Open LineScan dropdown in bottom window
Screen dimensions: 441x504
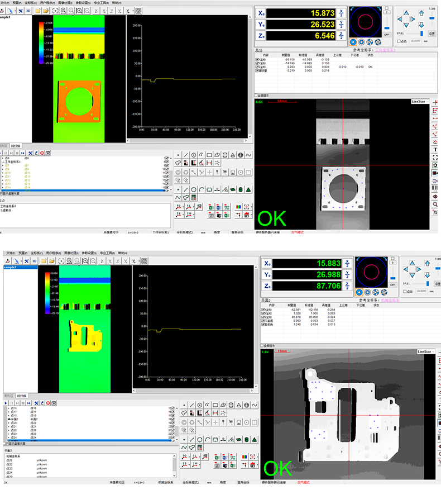426,351
